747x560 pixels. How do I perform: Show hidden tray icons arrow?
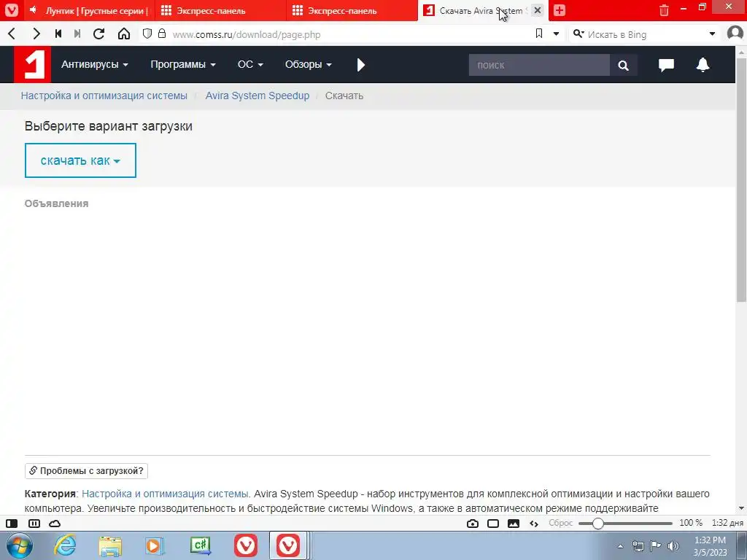620,547
